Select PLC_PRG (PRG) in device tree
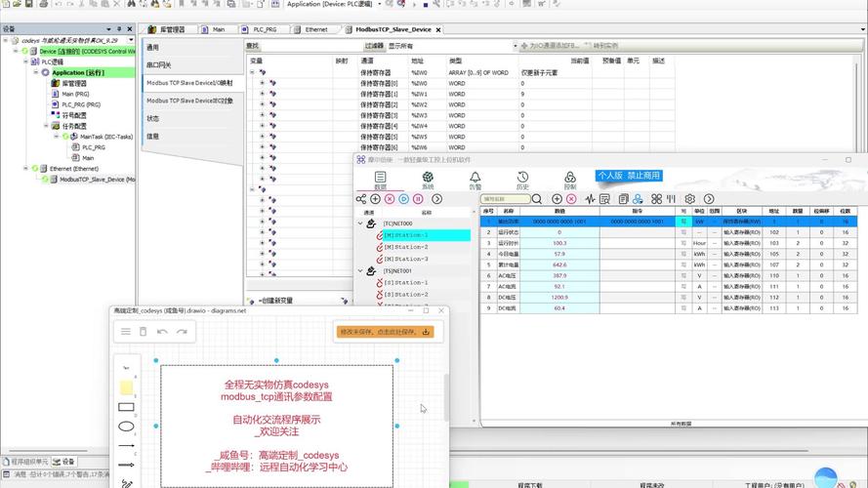868x488 pixels. 81,104
